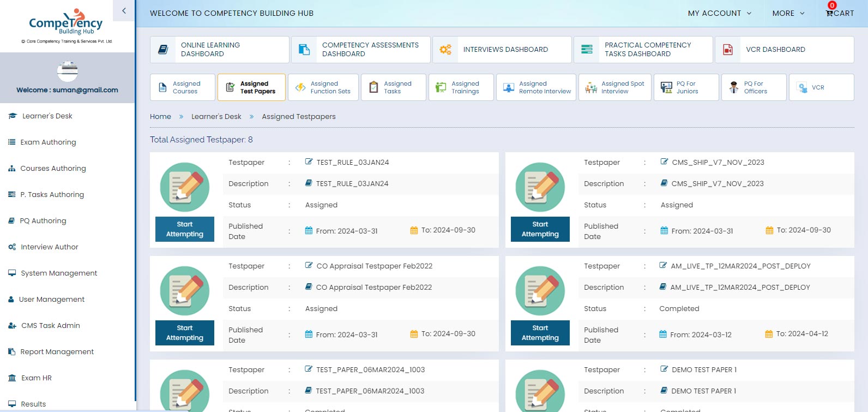Click the TEST_RULE_03JAN24 testpaper thumbnail image
This screenshot has height=412, width=868.
[x=185, y=187]
